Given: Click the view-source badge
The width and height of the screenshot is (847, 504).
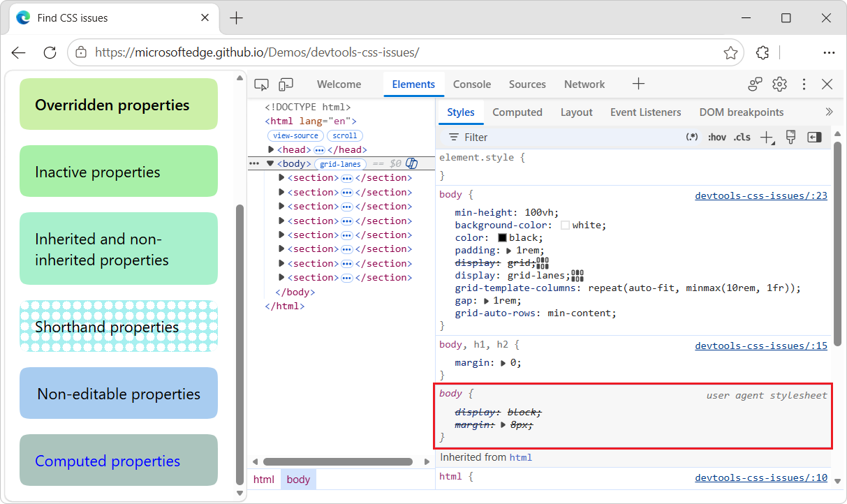Looking at the screenshot, I should (296, 135).
